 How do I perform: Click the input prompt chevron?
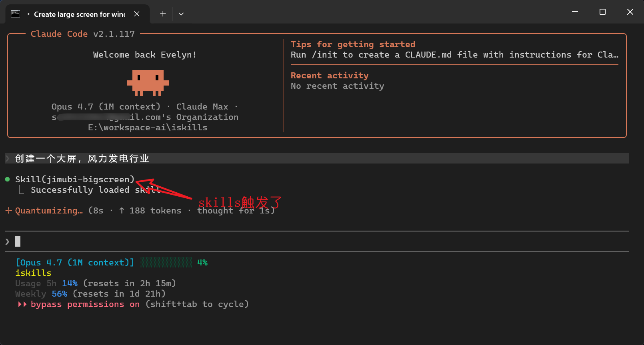click(7, 241)
